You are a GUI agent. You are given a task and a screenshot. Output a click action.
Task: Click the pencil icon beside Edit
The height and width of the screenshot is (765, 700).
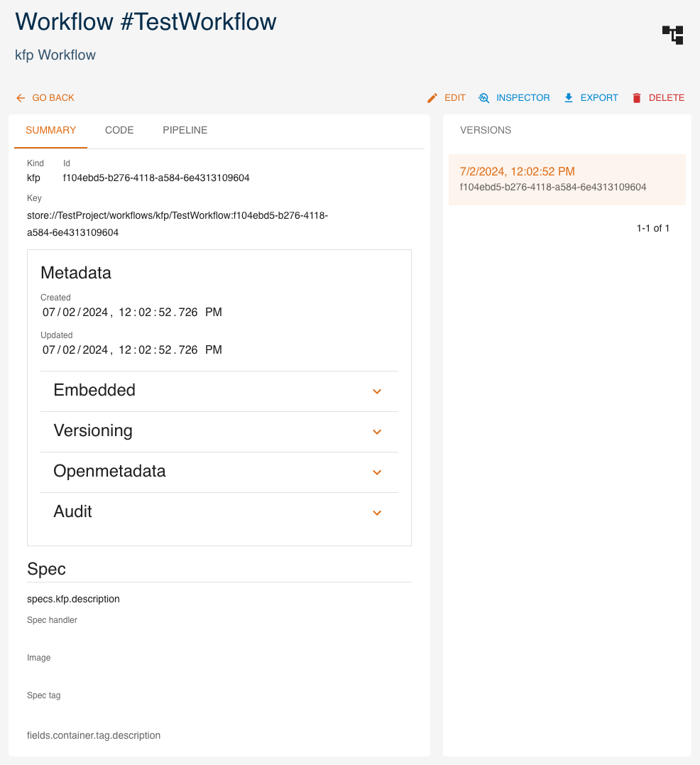[x=432, y=98]
